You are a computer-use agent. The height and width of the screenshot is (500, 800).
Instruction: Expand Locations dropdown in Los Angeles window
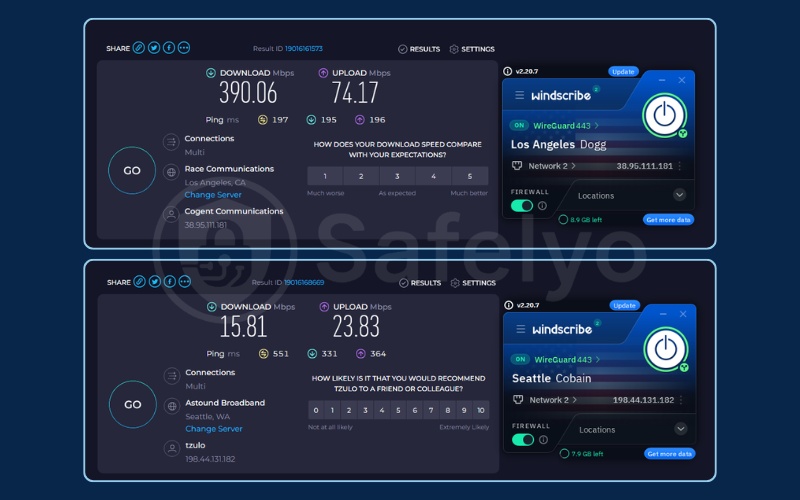(679, 195)
